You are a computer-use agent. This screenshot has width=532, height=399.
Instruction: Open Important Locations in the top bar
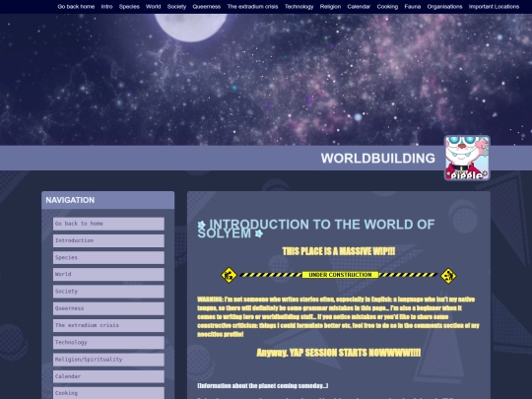point(494,7)
